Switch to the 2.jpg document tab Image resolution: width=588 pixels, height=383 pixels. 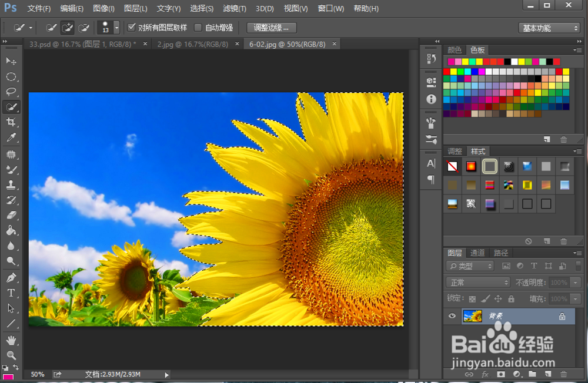click(193, 44)
